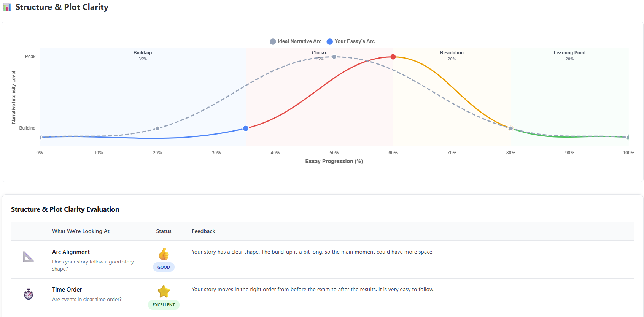Click the gray ideal arc point at 20%

157,128
